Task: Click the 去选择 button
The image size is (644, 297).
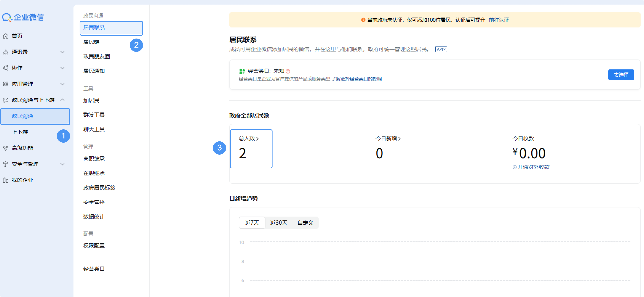Action: (621, 75)
